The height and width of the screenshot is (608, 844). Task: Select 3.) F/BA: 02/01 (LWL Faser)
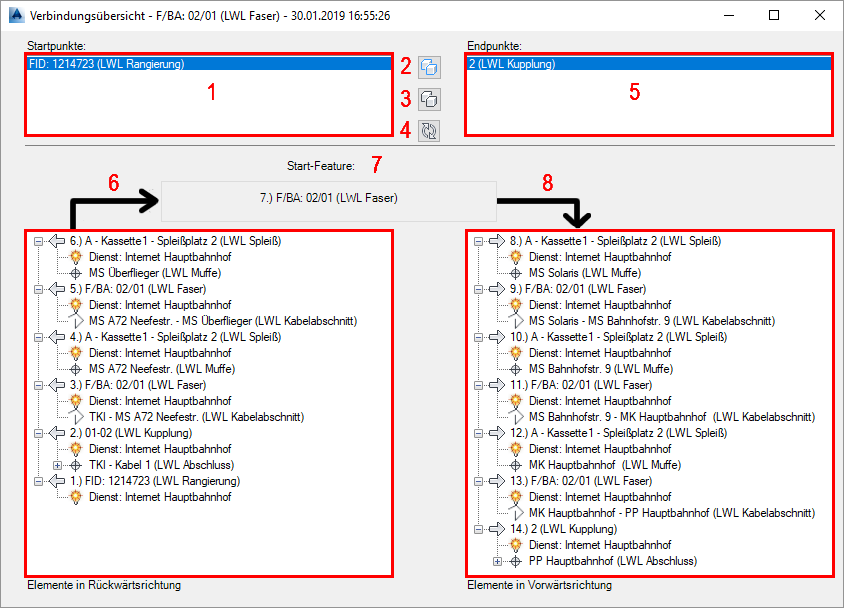(138, 385)
